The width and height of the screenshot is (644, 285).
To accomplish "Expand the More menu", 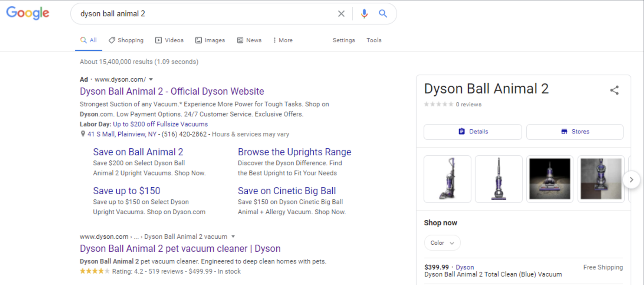I will tap(283, 40).
